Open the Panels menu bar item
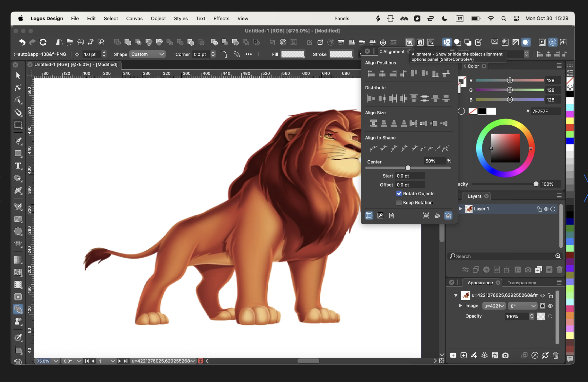This screenshot has width=588, height=382. click(342, 18)
